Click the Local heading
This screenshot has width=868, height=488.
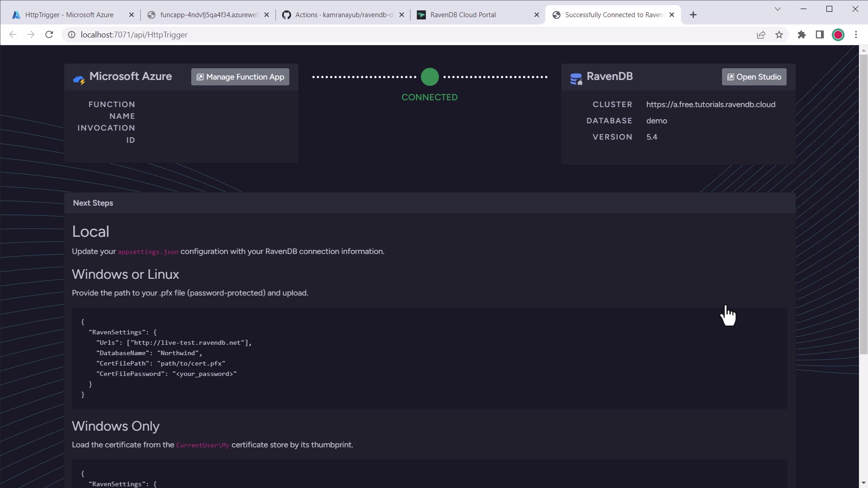click(x=90, y=231)
